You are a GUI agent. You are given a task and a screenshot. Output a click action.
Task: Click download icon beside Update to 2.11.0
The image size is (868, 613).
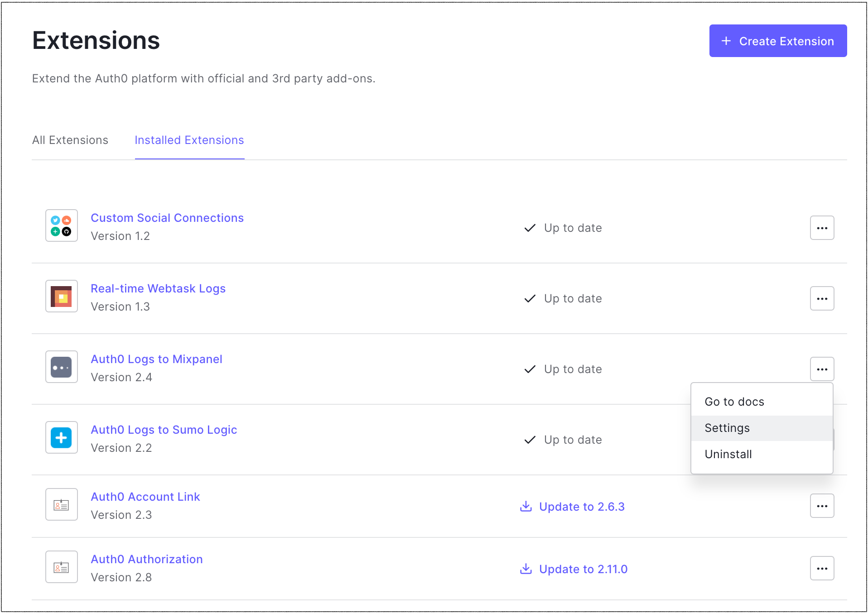click(x=526, y=569)
